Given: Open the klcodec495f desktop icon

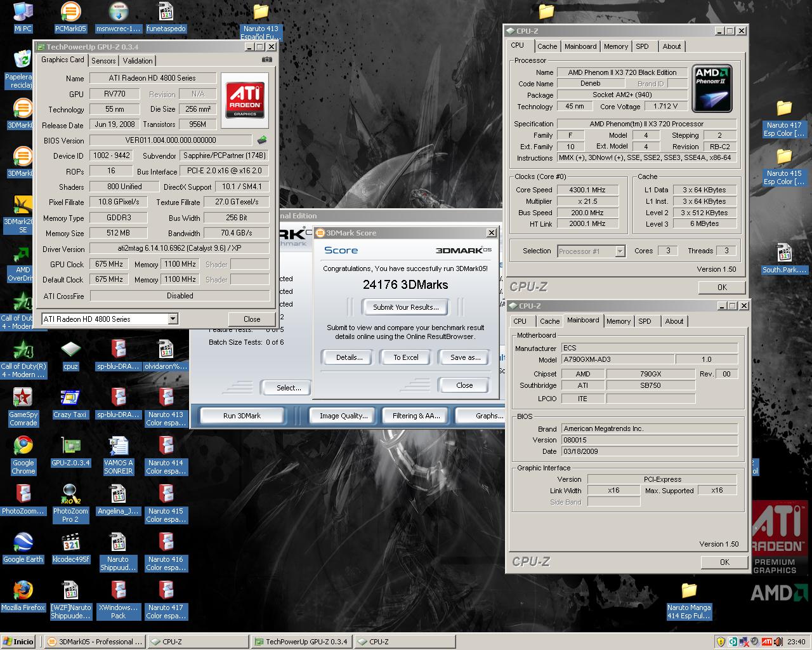Looking at the screenshot, I should [70, 548].
